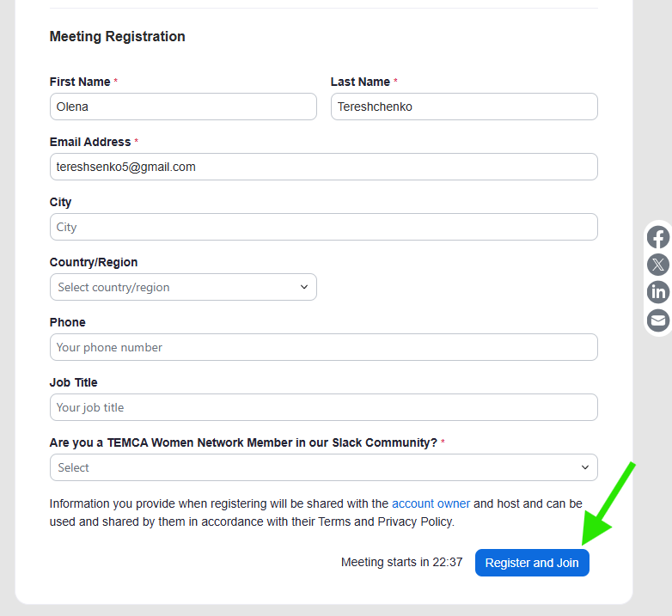Click the Email Address label
Image resolution: width=672 pixels, height=616 pixels.
90,142
